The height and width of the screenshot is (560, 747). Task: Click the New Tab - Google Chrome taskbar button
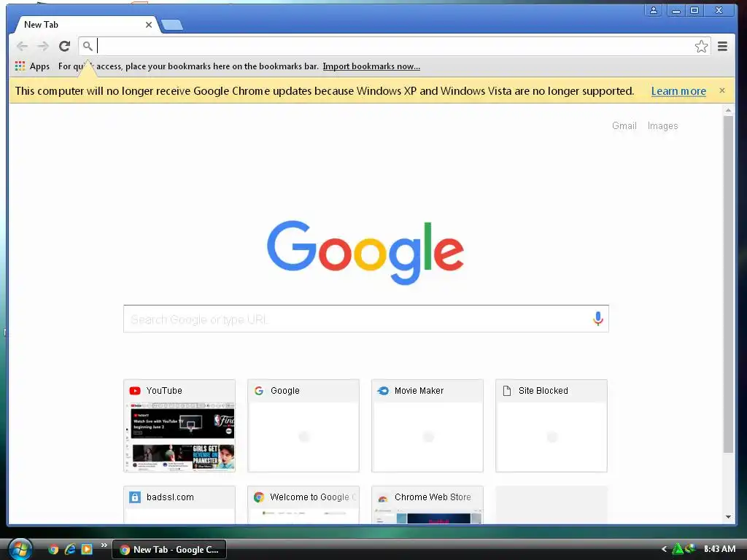[169, 550]
